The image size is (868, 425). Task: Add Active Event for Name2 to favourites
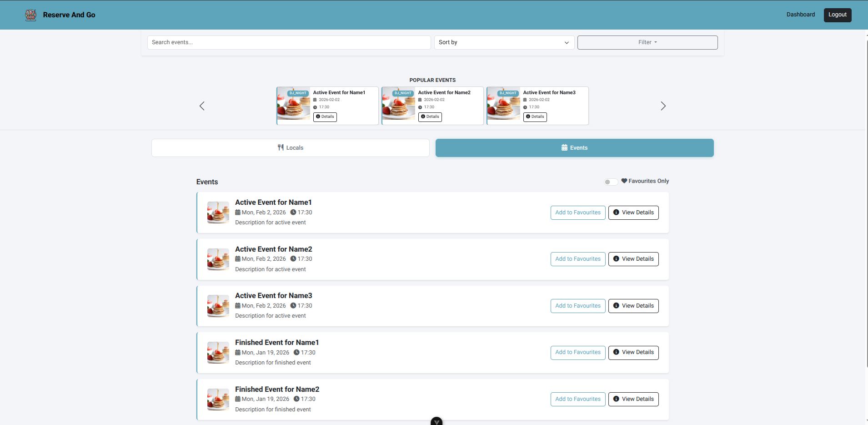coord(577,259)
